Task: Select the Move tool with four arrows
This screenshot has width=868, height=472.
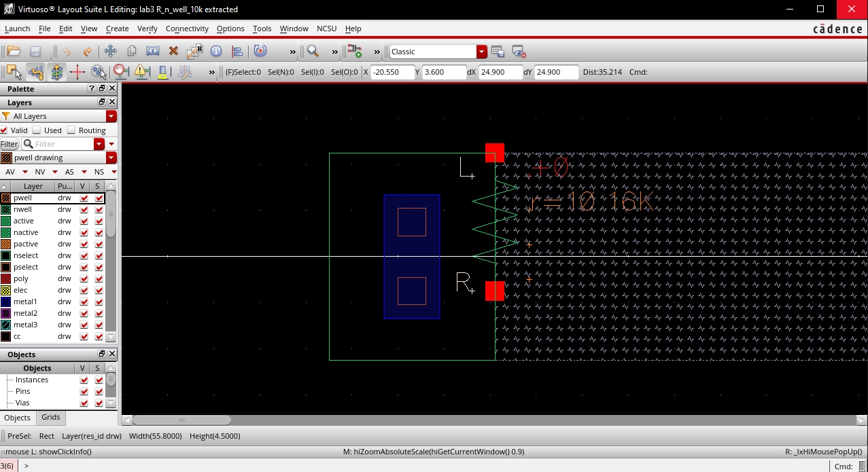Action: tap(110, 52)
